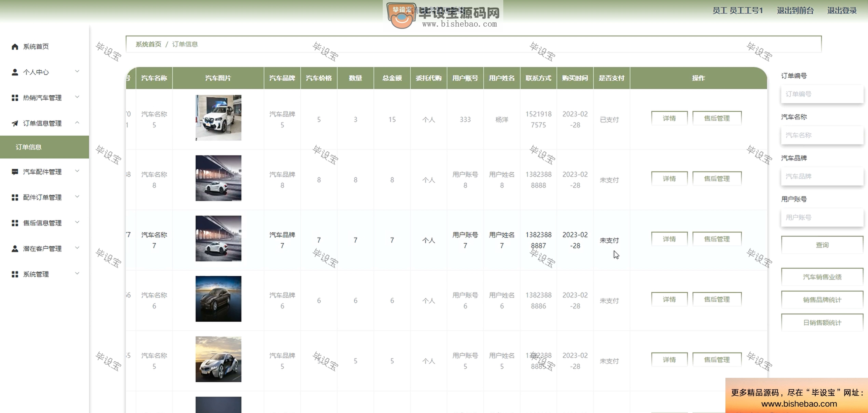Expand the 个人中心 menu chevron
The width and height of the screenshot is (868, 413).
coord(77,71)
